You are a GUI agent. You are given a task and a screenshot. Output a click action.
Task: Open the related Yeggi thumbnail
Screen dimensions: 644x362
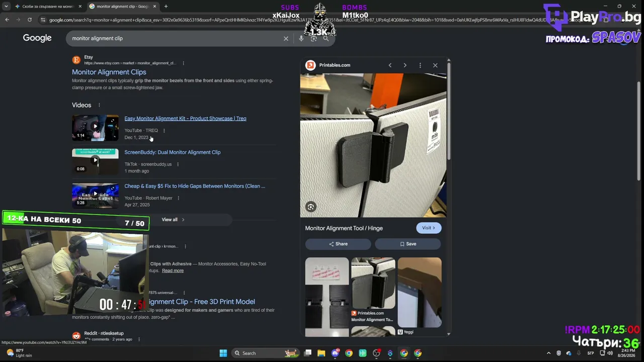pos(420,292)
